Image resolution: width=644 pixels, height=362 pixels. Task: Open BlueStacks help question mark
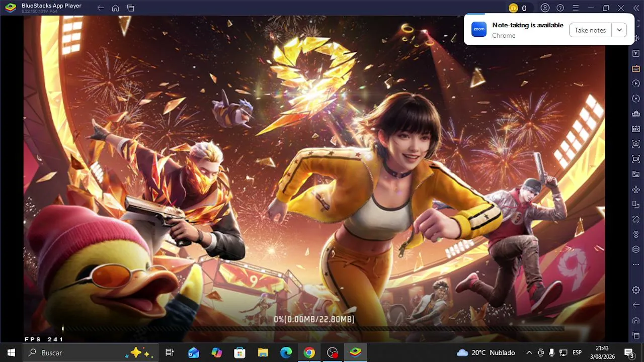click(560, 8)
